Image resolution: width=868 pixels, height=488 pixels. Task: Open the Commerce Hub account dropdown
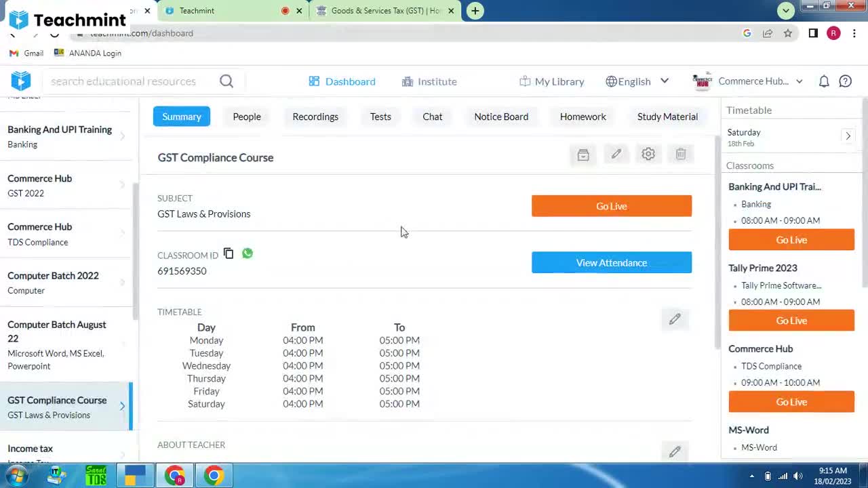pos(747,81)
